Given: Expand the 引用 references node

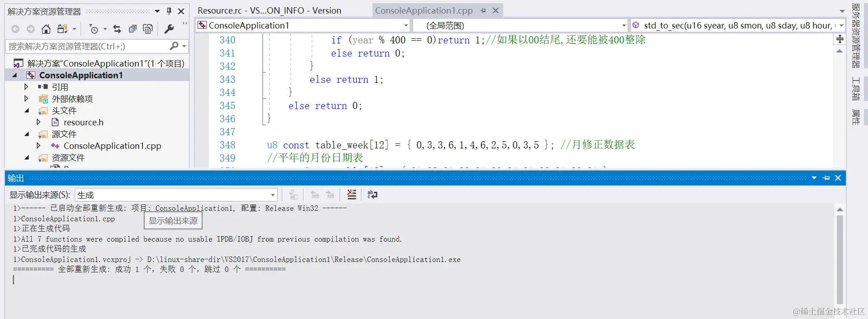Looking at the screenshot, I should (26, 86).
